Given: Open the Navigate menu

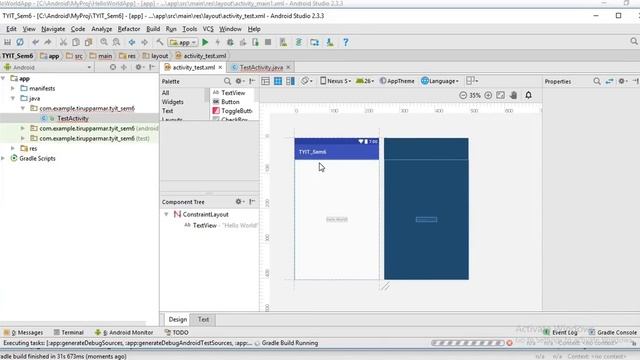Looking at the screenshot, I should click(53, 29).
